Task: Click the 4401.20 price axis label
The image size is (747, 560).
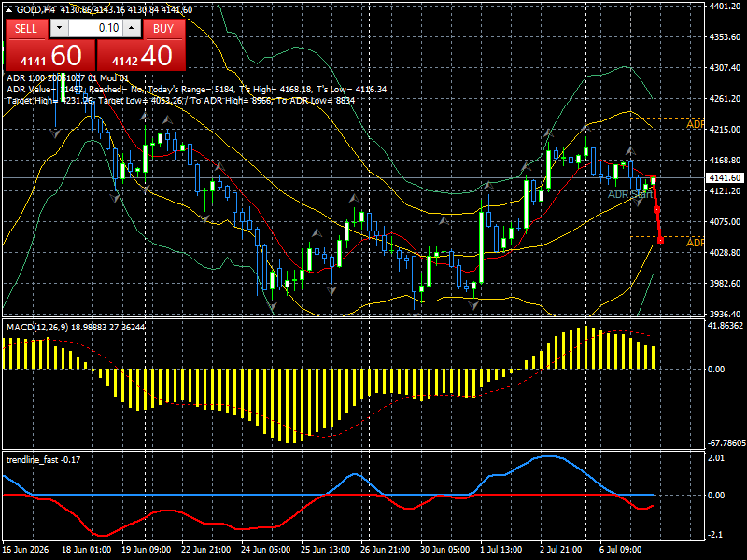Action: [x=725, y=7]
